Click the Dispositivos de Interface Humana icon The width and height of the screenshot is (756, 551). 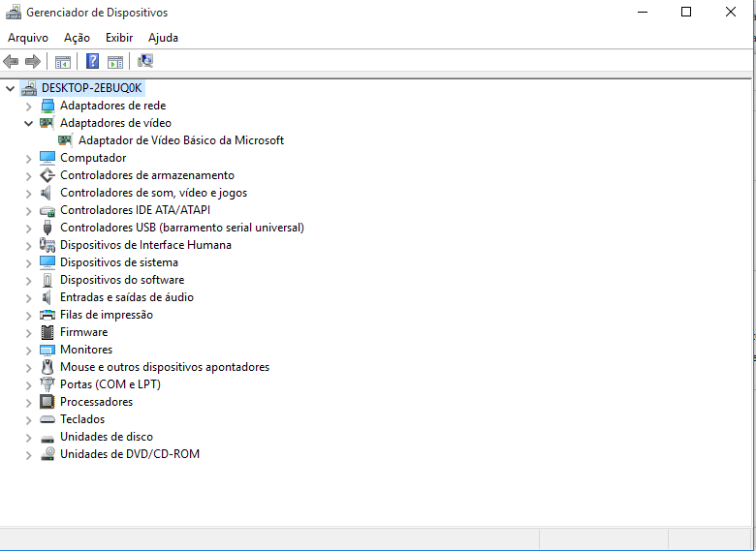point(47,245)
